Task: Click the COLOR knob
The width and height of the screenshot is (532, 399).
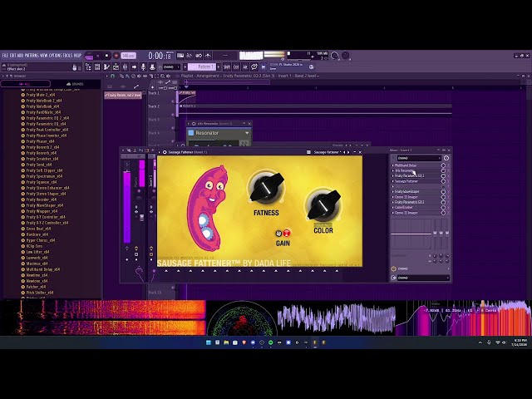Action: pyautogui.click(x=323, y=205)
